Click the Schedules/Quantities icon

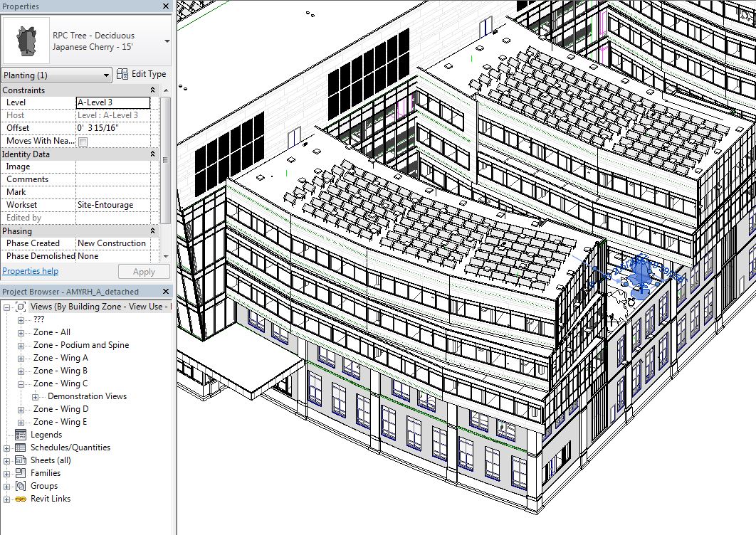(x=21, y=447)
